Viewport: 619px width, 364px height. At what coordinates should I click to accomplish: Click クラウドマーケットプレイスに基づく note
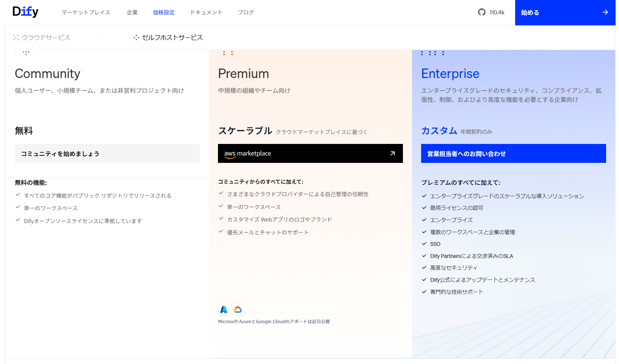click(322, 132)
